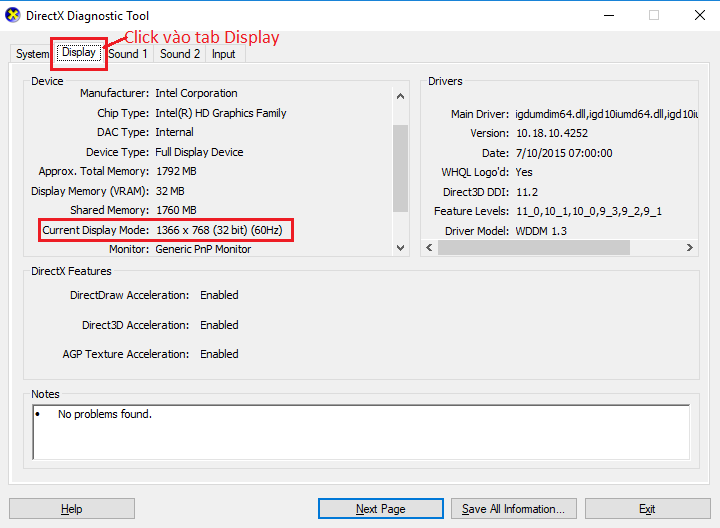
Task: Open the Sound 1 tab
Action: point(128,54)
